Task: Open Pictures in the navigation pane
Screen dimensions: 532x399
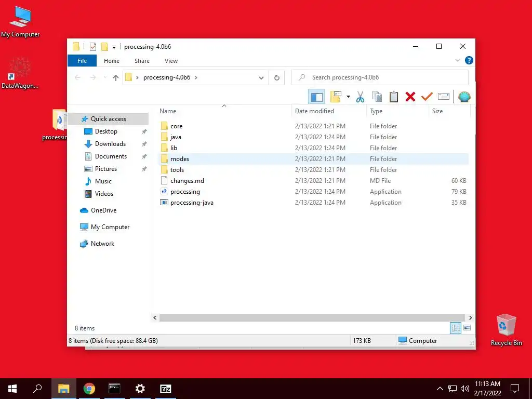Action: tap(105, 169)
